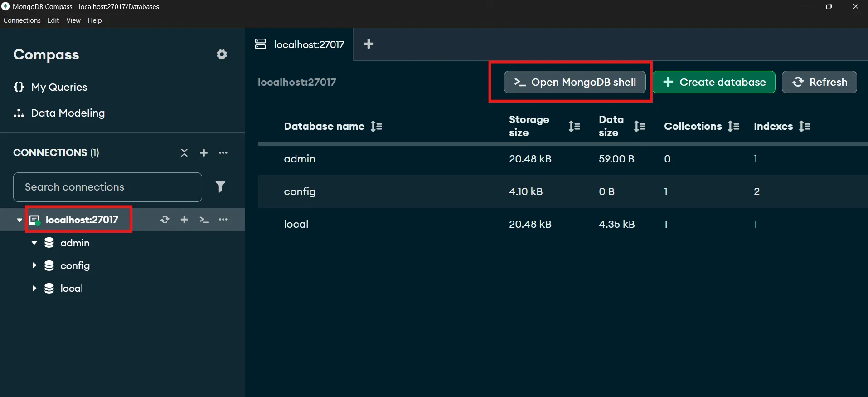
Task: Sort by Data size column
Action: click(x=640, y=126)
